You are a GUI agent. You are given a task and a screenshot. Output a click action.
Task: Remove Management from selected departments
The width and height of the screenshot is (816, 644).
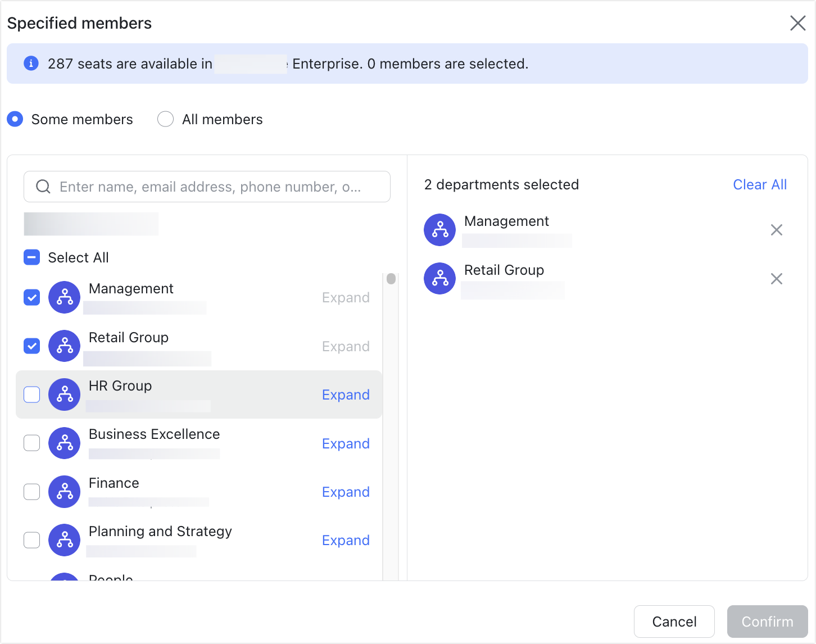[x=776, y=230]
